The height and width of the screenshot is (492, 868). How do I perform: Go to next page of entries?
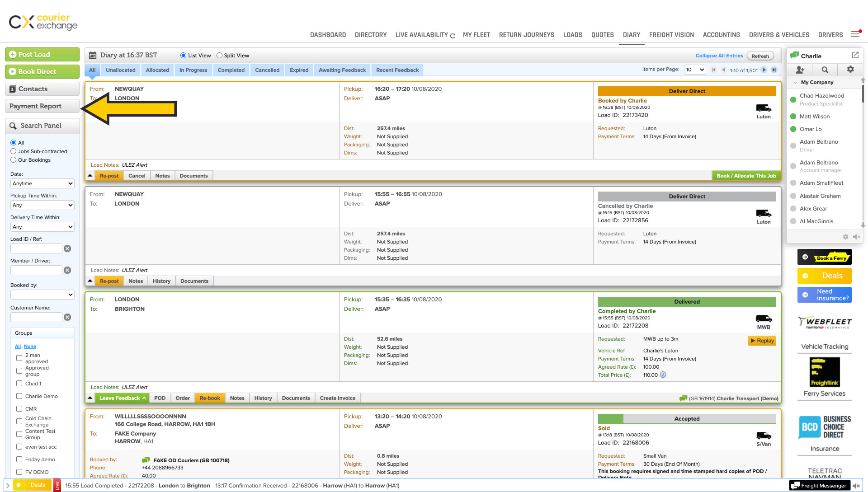764,70
